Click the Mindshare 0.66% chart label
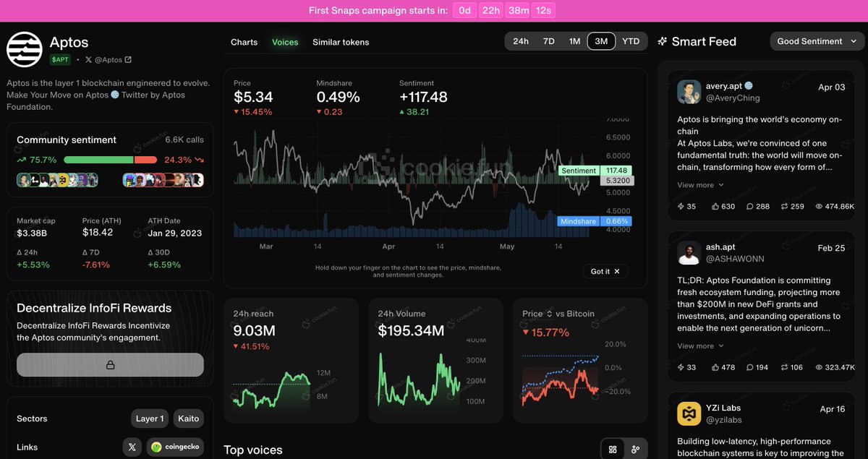This screenshot has width=868, height=459. 595,221
